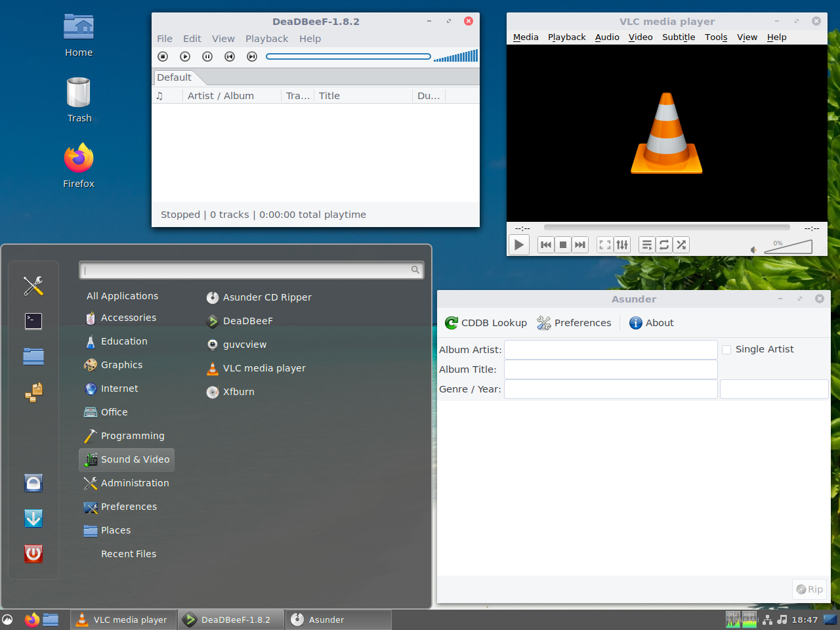Switch to Asunder in the taskbar
840x630 pixels.
tap(338, 619)
